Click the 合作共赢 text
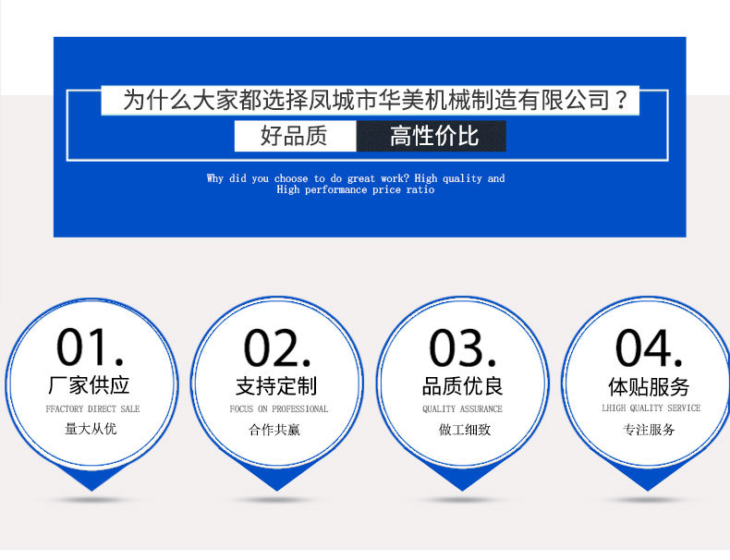Viewport: 730px width, 560px height. pyautogui.click(x=274, y=429)
